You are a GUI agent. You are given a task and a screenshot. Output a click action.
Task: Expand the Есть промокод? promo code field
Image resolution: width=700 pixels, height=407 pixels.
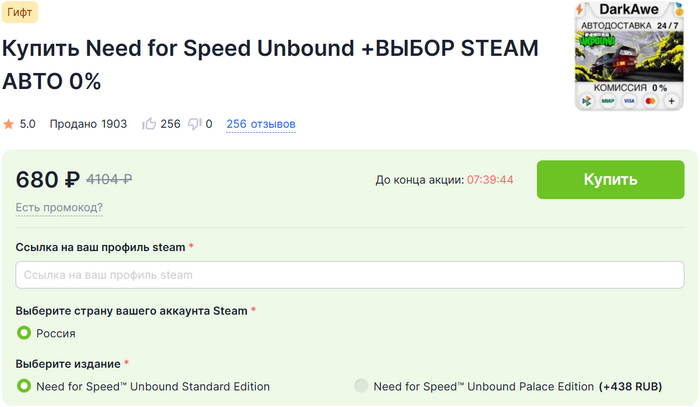coord(59,208)
